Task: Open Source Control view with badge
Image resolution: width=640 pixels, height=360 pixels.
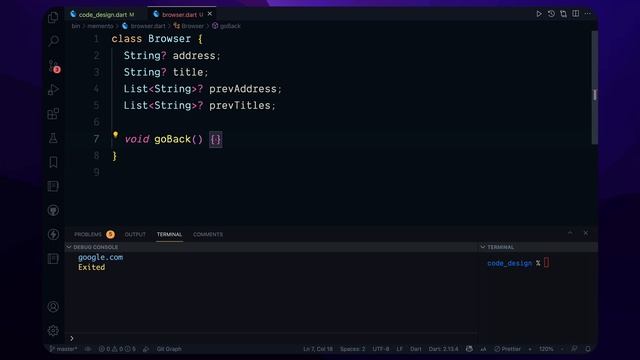Action: click(53, 66)
